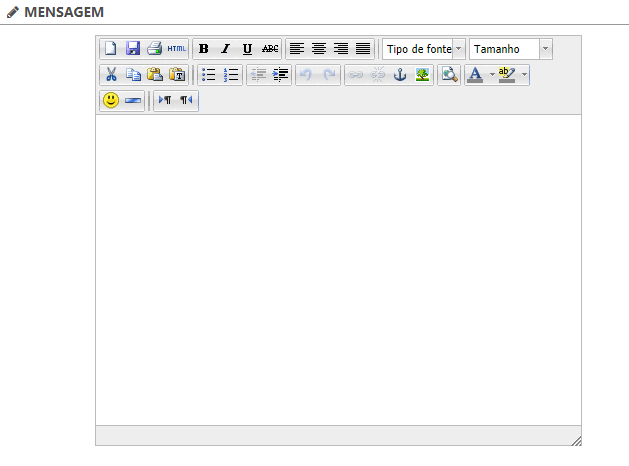Toggle underline formatting

click(248, 49)
